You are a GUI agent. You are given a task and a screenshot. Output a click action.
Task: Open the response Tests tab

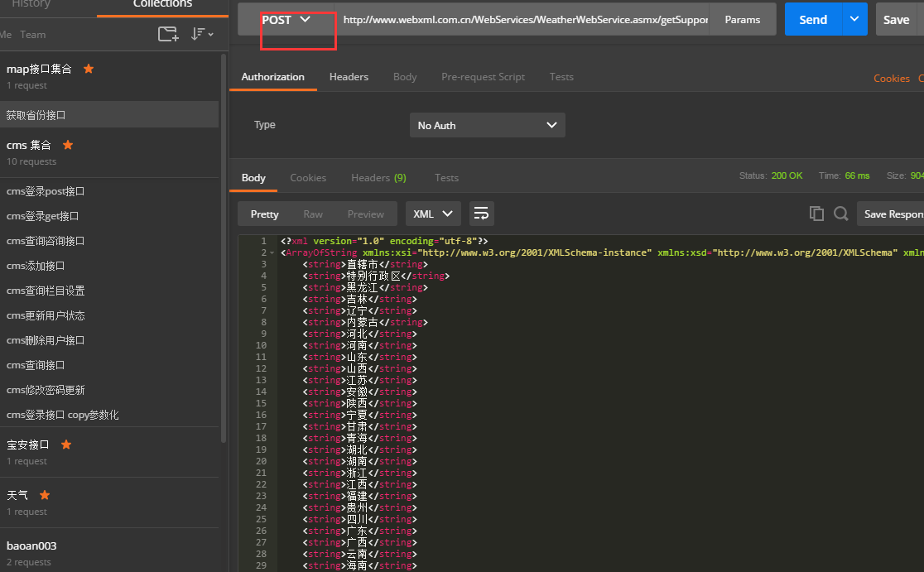(446, 178)
